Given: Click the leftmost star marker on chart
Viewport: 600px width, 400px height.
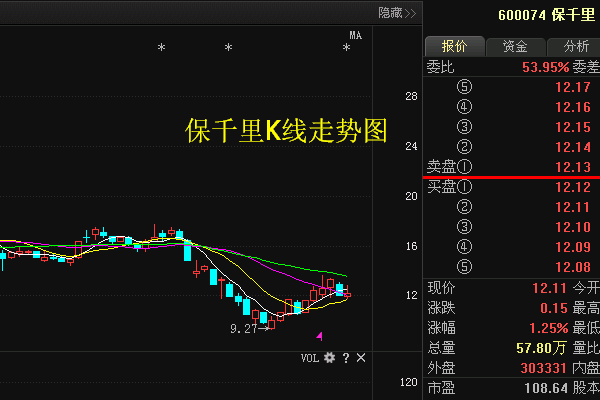Looking at the screenshot, I should click(x=161, y=48).
